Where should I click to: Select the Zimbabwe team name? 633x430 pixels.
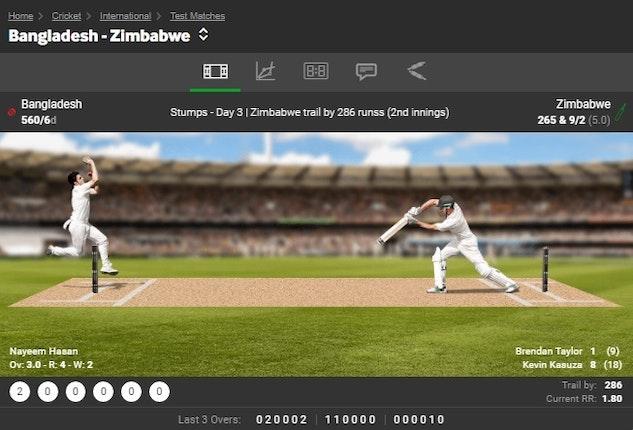(x=583, y=104)
